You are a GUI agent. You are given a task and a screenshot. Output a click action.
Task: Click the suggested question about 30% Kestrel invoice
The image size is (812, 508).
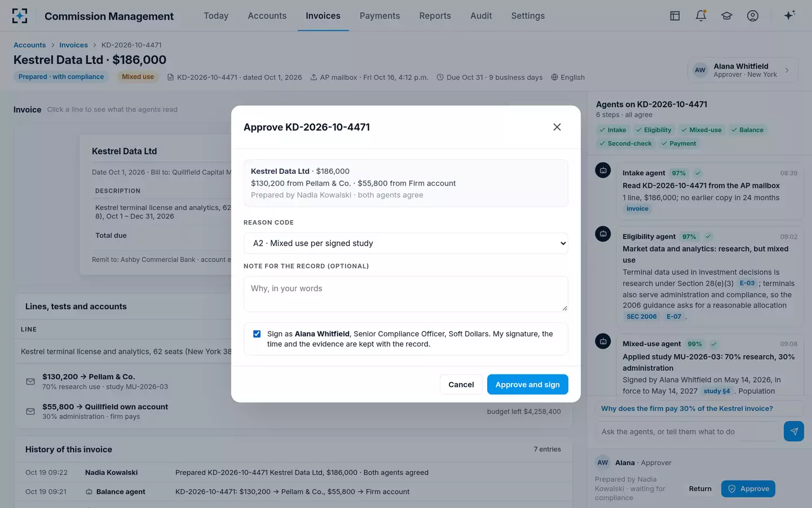coord(699,409)
